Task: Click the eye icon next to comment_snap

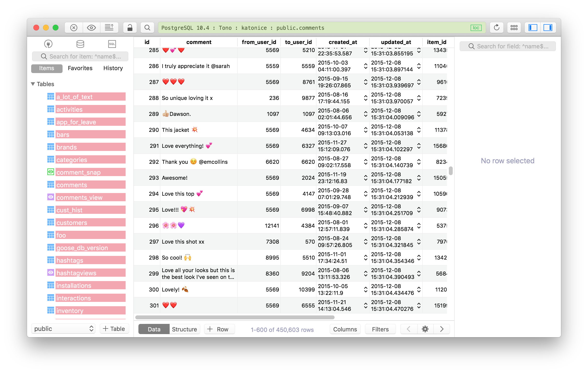Action: pos(50,172)
